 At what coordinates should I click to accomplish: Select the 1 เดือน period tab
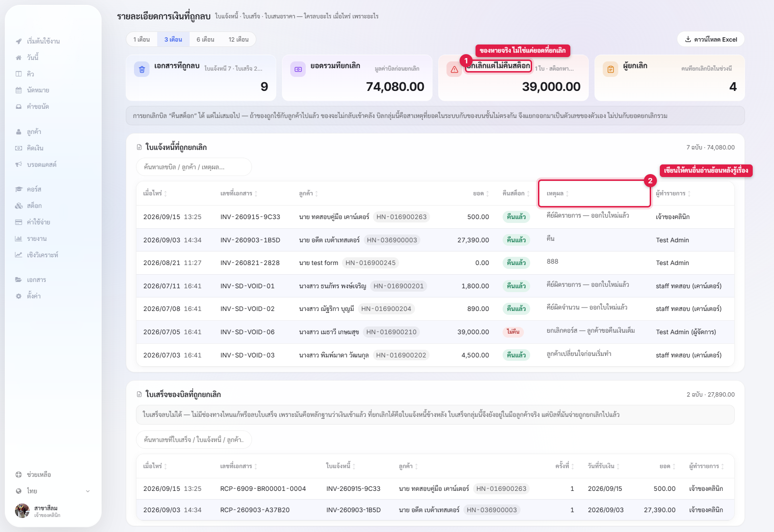[x=142, y=39]
